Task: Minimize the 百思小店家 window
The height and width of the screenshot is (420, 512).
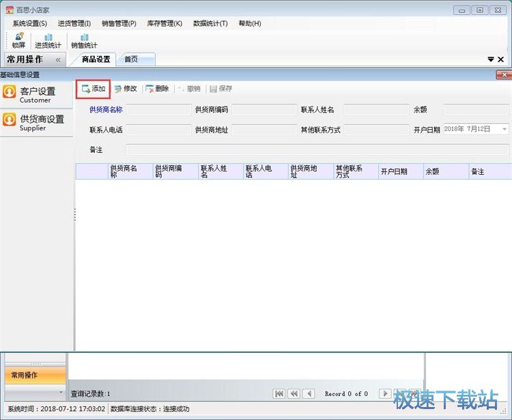Action: pos(461,10)
